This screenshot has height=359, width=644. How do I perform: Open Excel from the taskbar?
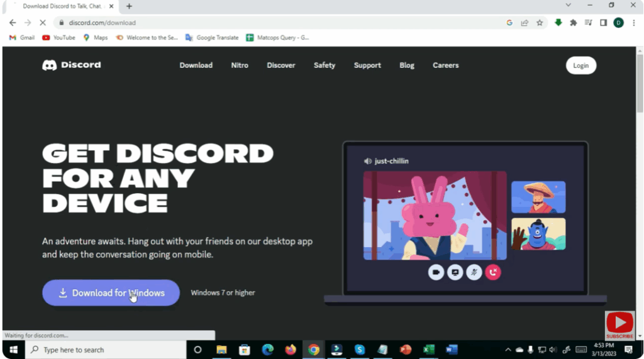coord(428,350)
